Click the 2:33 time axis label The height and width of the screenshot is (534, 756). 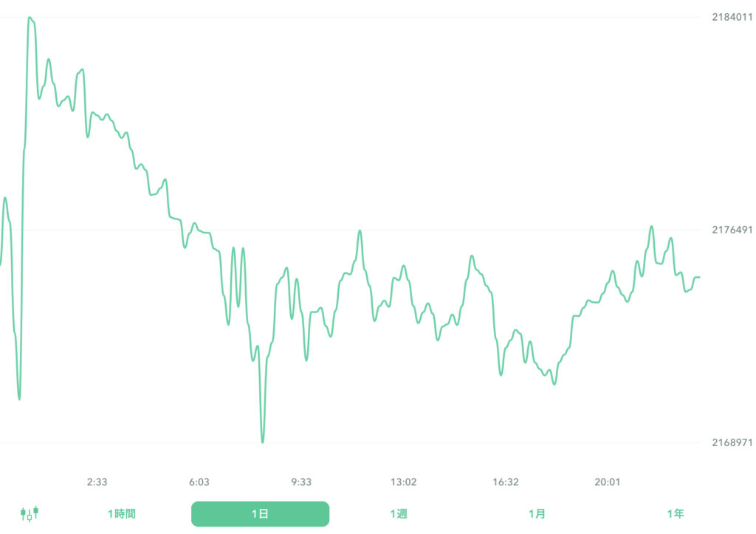(97, 482)
